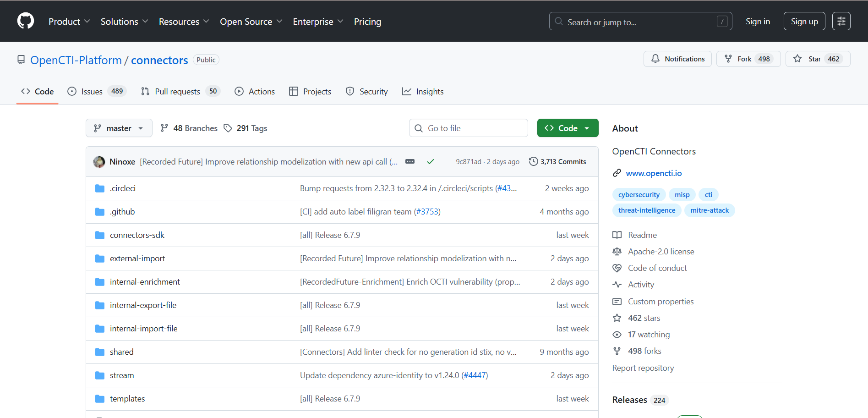
Task: Open pull request #3753 link
Action: coord(427,212)
